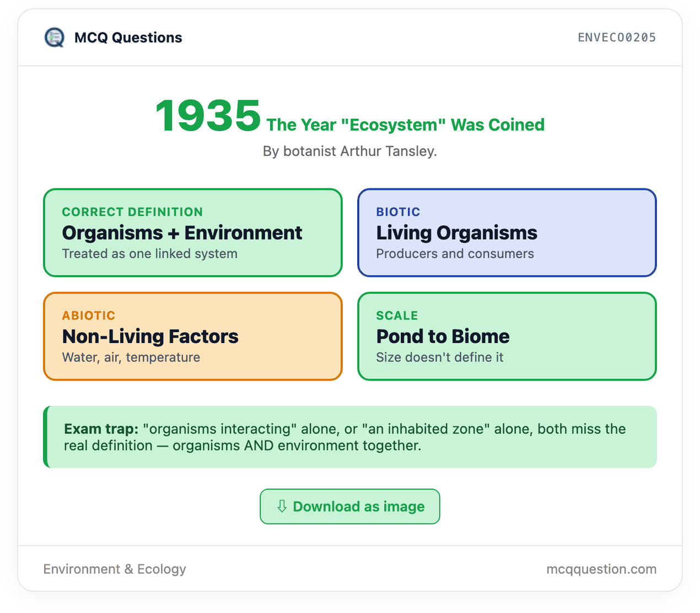Open the Correct Definition card
Screen dimensions: 700x613
[193, 232]
